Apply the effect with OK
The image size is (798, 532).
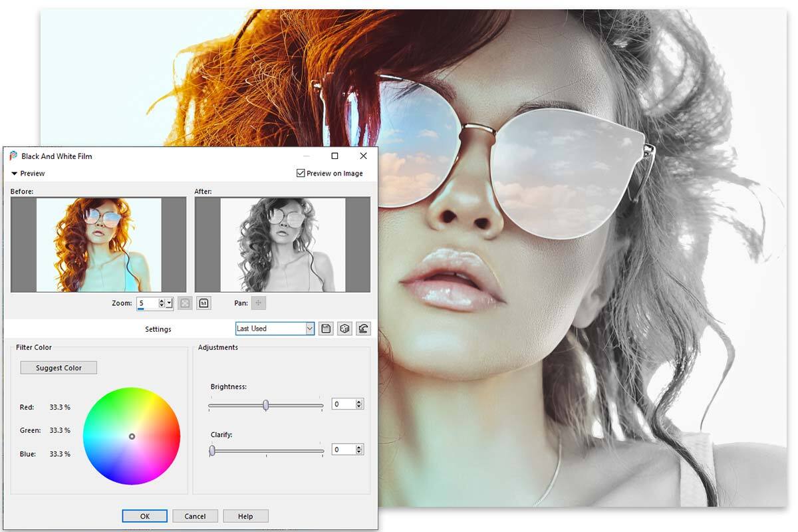[144, 515]
